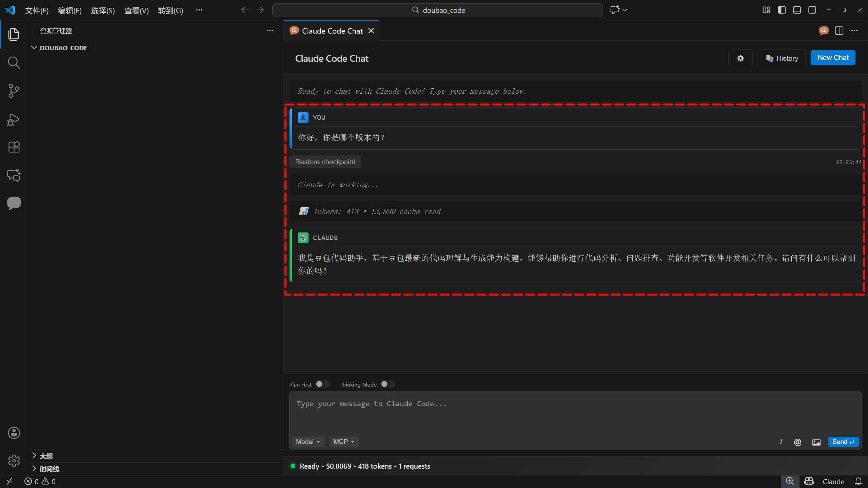868x488 pixels.
Task: Click the session cost status line
Action: click(365, 466)
